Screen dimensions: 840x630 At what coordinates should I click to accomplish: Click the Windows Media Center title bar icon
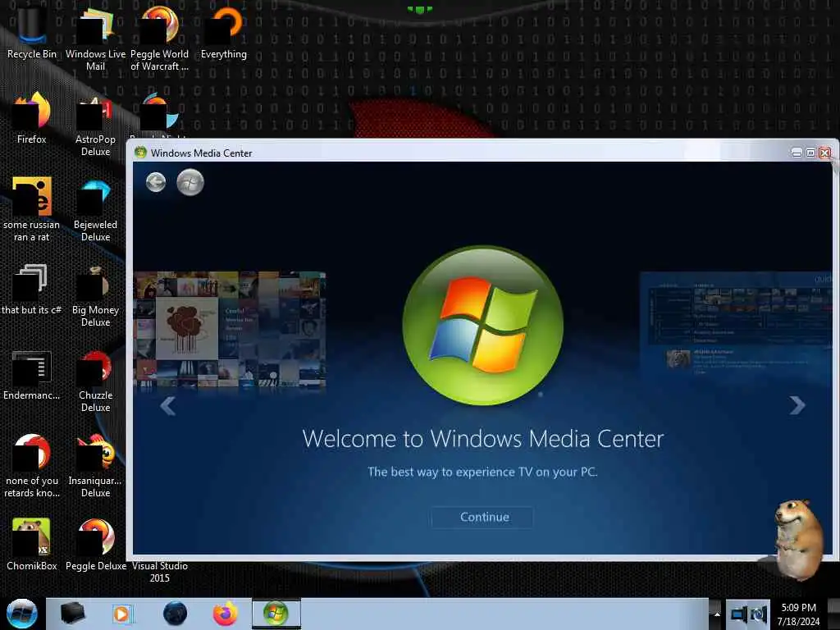tap(141, 153)
